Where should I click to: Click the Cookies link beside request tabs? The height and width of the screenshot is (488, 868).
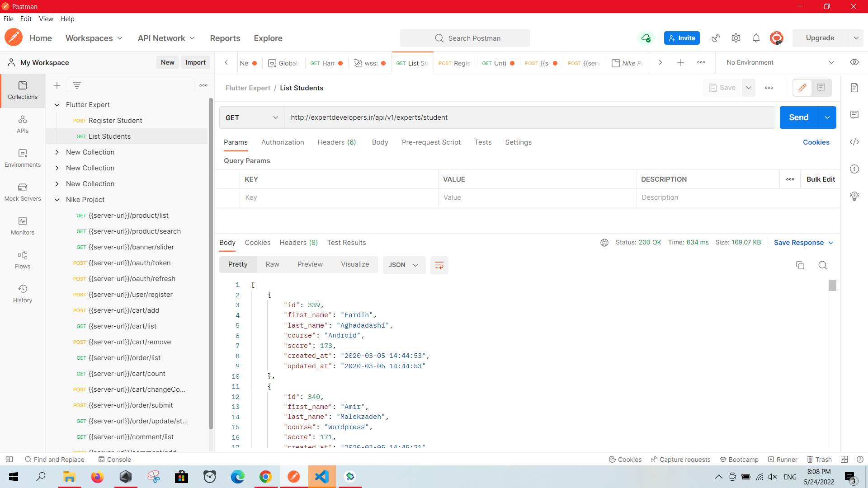(x=816, y=142)
